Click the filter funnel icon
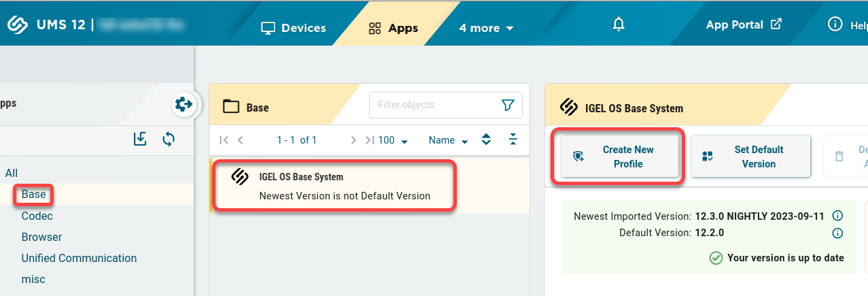The height and width of the screenshot is (296, 868). 508,105
